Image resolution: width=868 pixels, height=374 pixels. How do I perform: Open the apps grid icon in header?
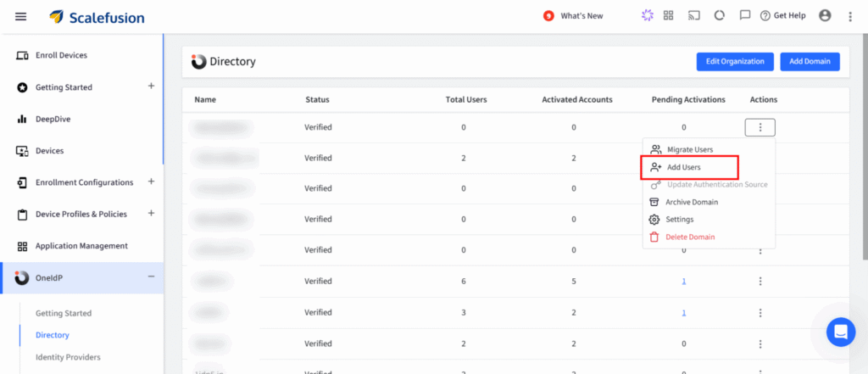[x=668, y=15]
